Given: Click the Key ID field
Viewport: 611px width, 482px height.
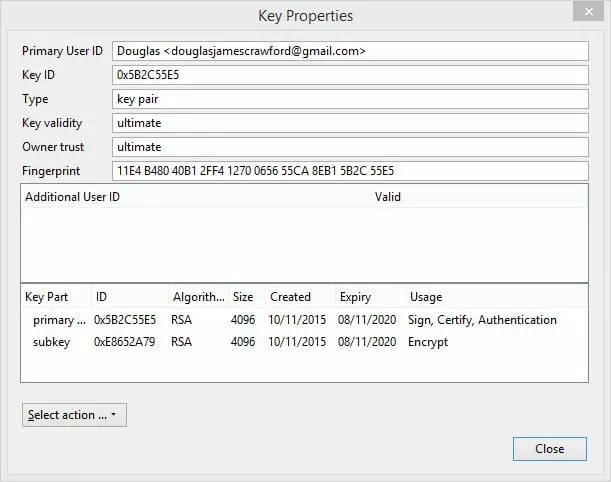Looking at the screenshot, I should [x=349, y=75].
